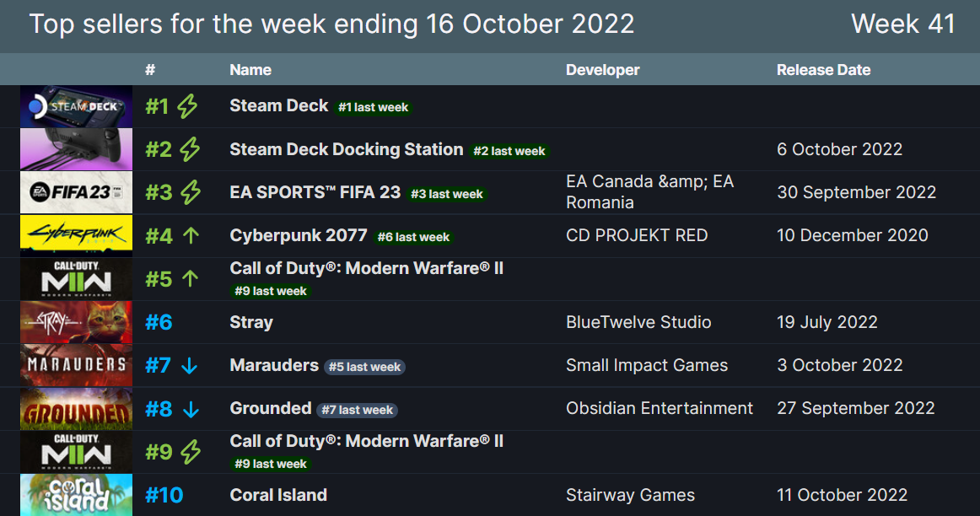Open the Steam Deck Docking Station link
Screen dimensions: 980x516
pos(347,149)
